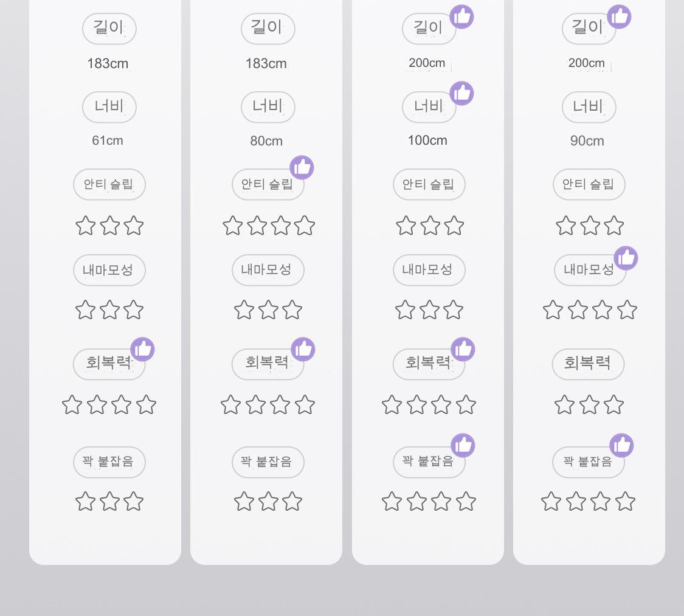Click thumbs-up icon on fourth column's 꽉 붙잡음
Viewport: 684px width, 616px height.
(621, 445)
